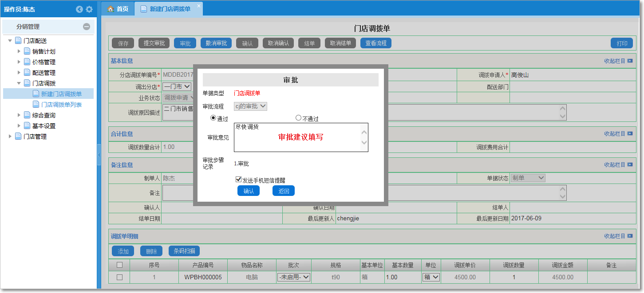Collapse 分销管理 panel with minus icon
Image resolution: width=644 pixels, height=293 pixels.
(87, 27)
